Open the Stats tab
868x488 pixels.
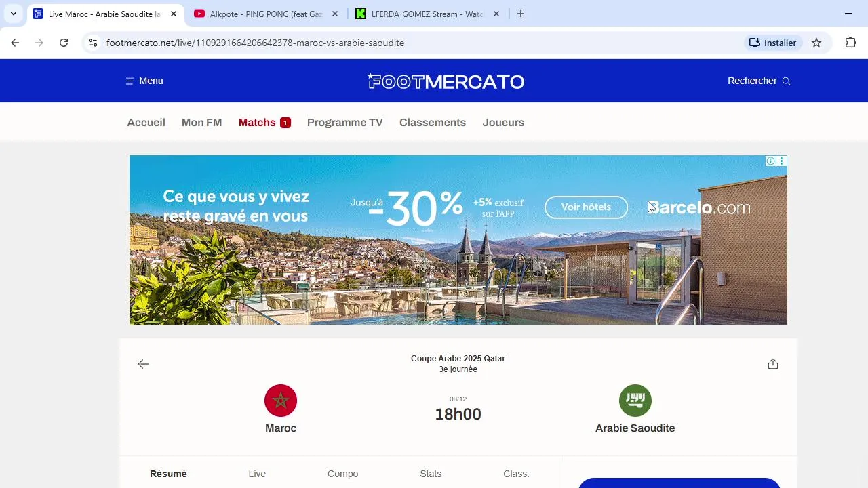(431, 474)
